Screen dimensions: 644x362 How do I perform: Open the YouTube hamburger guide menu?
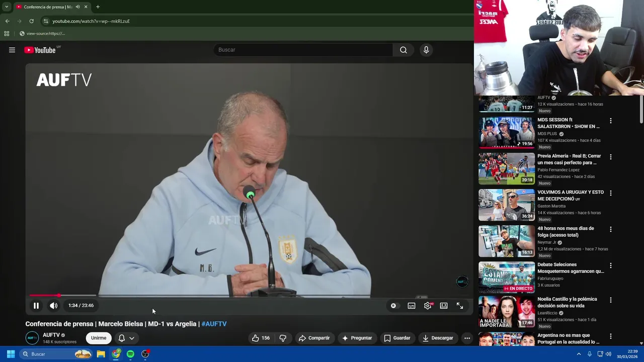tap(12, 50)
